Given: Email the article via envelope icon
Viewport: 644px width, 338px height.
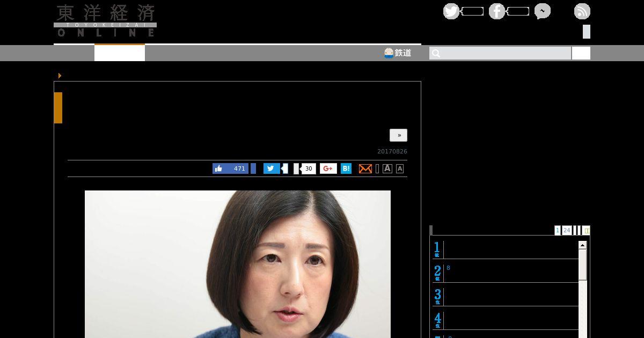Looking at the screenshot, I should tap(365, 168).
